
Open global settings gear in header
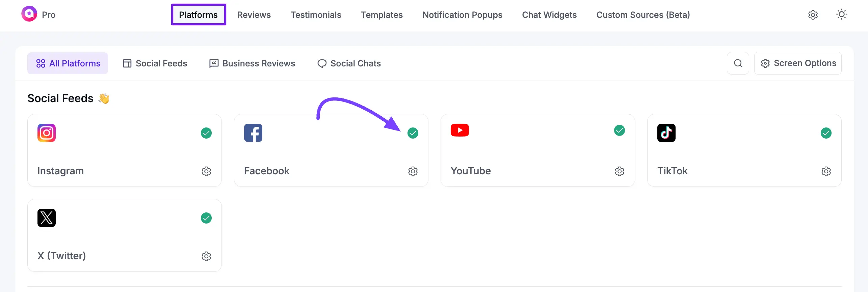813,15
